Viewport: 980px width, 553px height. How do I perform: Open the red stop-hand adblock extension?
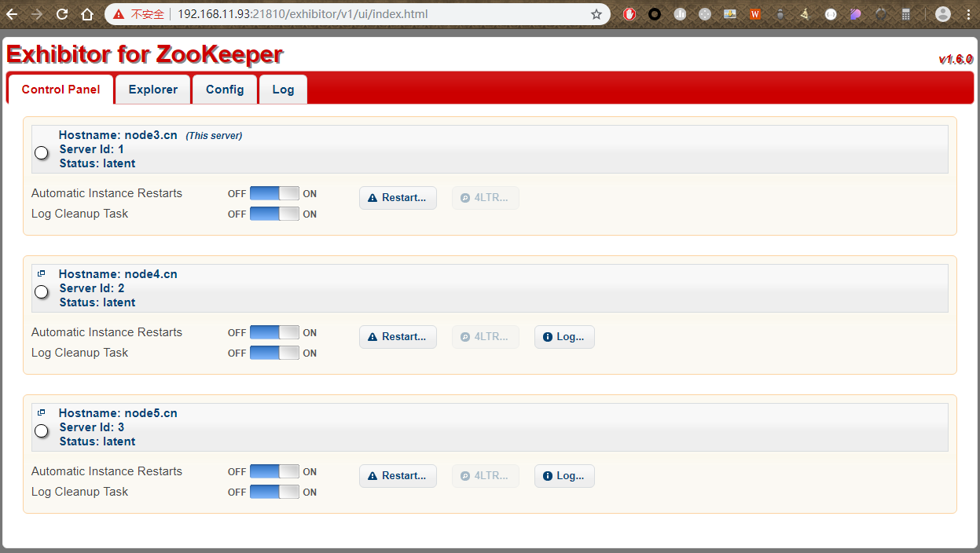(x=629, y=14)
